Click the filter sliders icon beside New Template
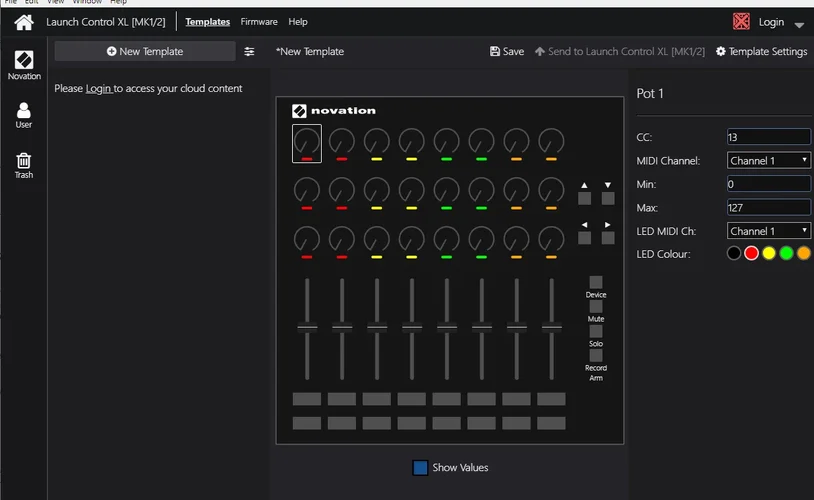This screenshot has height=500, width=814. 249,51
